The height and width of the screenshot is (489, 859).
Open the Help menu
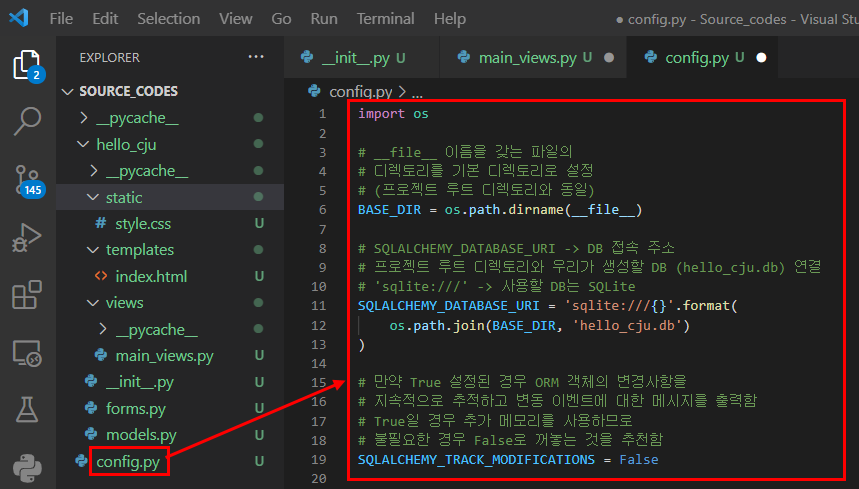pos(450,19)
